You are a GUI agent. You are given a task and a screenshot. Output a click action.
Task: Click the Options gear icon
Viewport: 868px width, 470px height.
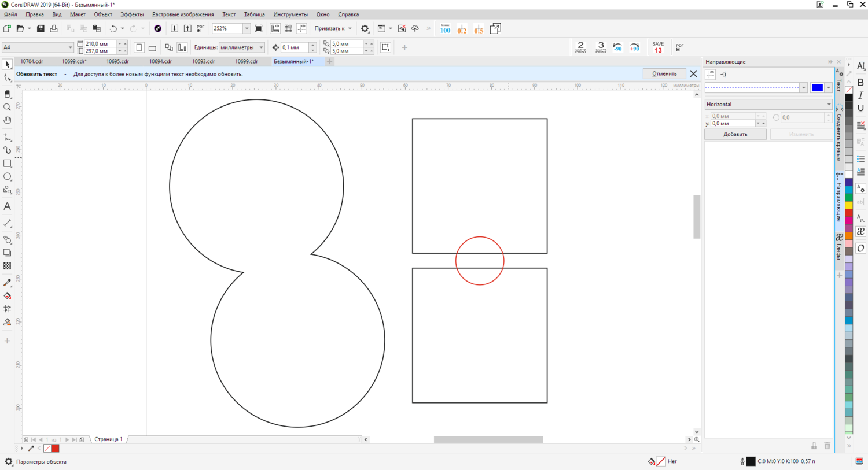(x=365, y=28)
